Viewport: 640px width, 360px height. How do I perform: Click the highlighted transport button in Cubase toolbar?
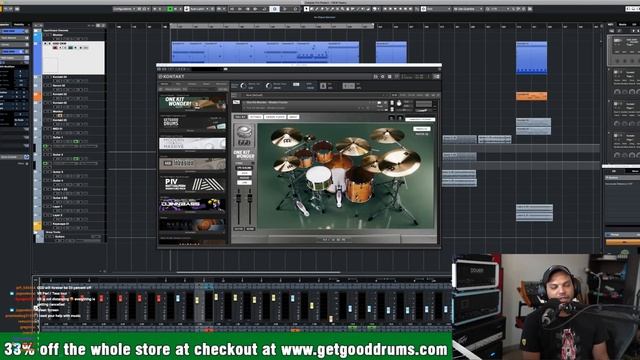(274, 9)
